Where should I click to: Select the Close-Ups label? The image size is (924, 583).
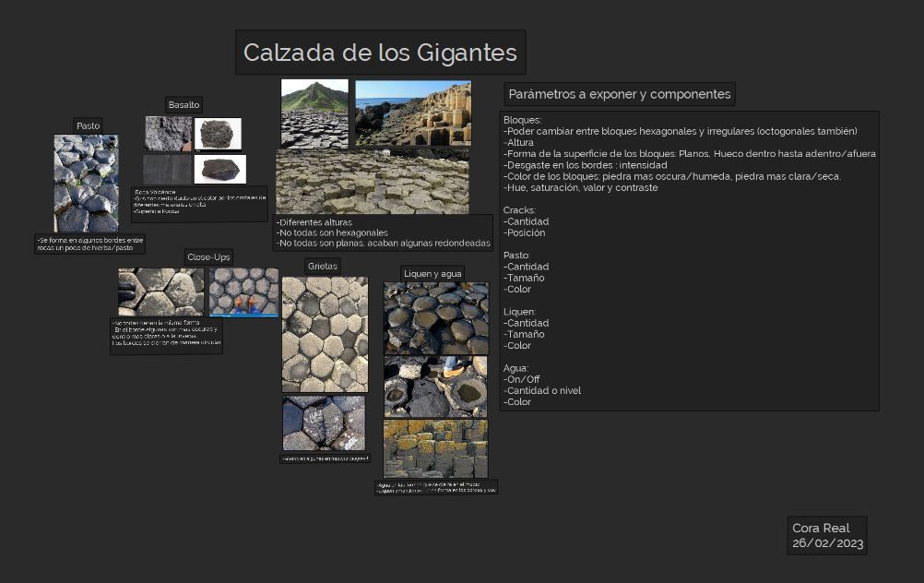point(208,257)
